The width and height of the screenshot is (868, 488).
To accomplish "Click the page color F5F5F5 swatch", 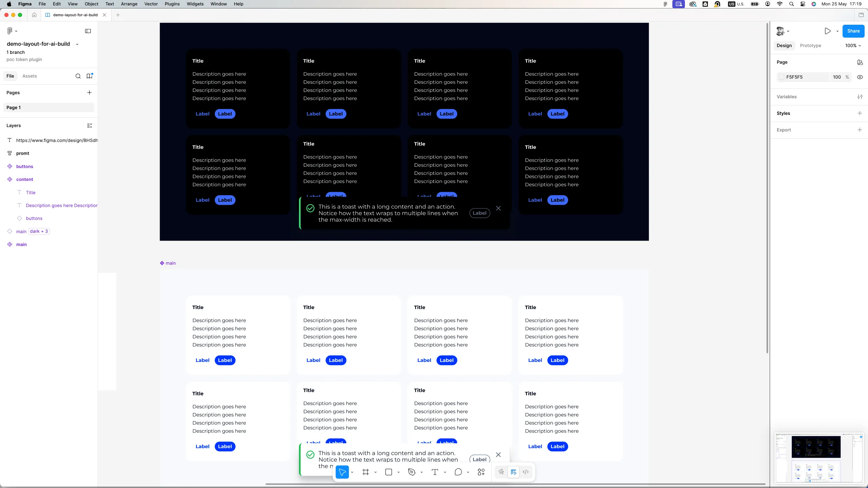I will (x=782, y=77).
